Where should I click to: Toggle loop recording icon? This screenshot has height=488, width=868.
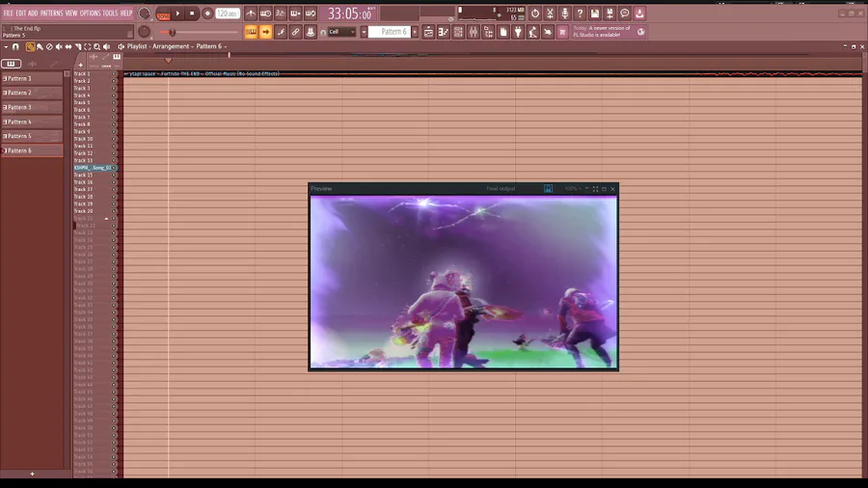311,14
